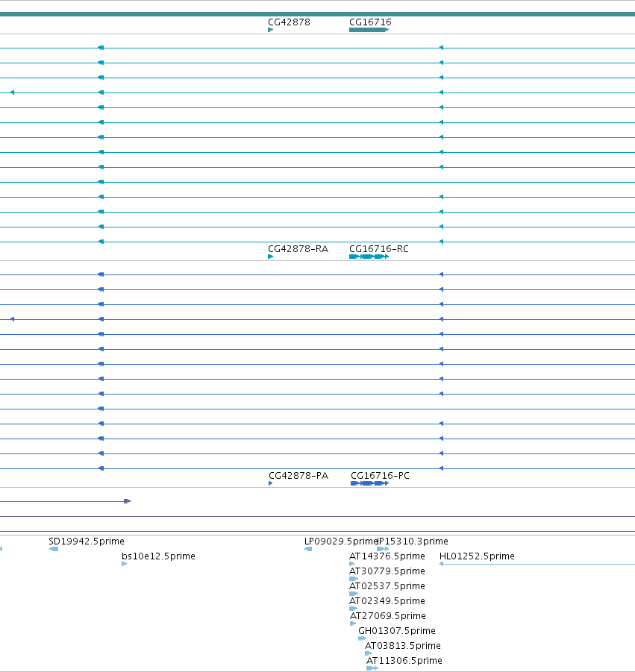Viewport: 635px width, 672px height.
Task: Click the HL01252.5prime EST label
Action: click(x=478, y=556)
